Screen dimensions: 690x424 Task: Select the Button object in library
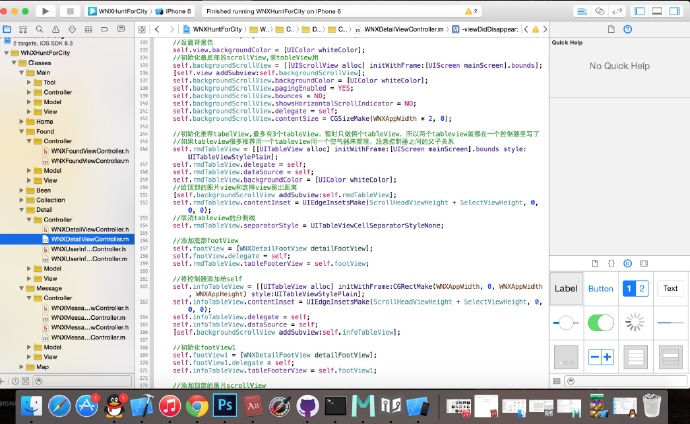601,288
